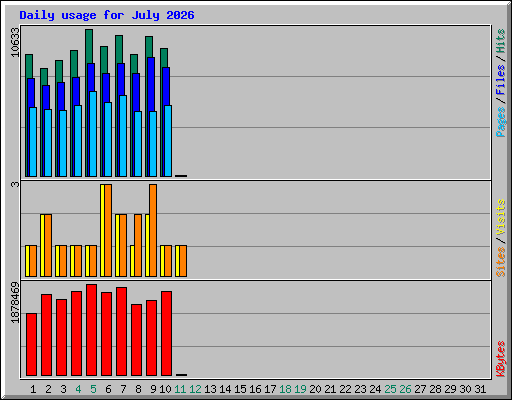Screen dimensions: 512x400
Task: Select day label 2 on the x-axis
Action: click(x=48, y=389)
